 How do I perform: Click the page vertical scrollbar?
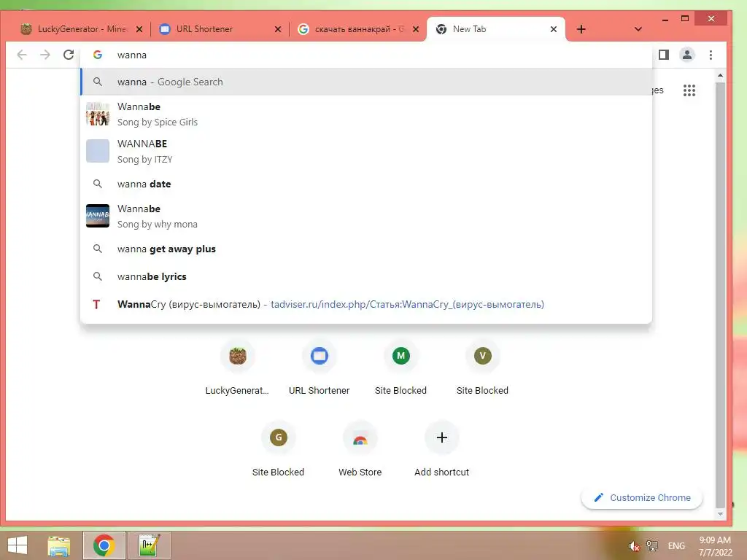[x=720, y=295]
